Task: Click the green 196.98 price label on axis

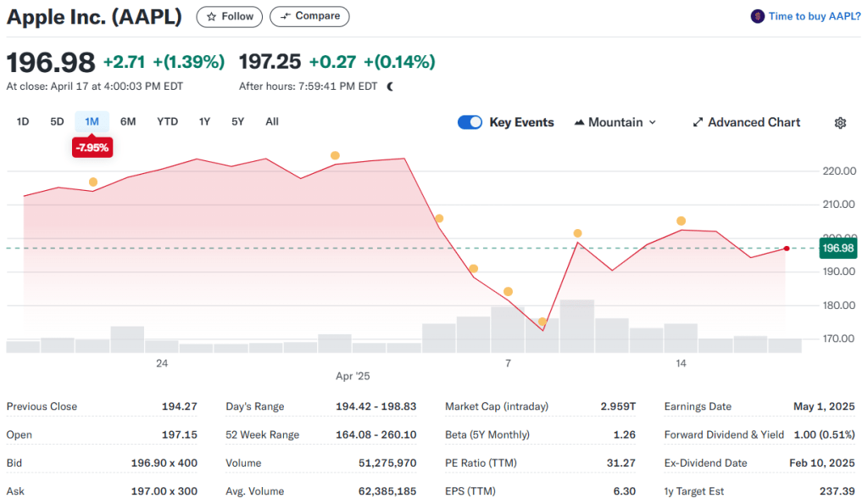Action: click(x=837, y=248)
